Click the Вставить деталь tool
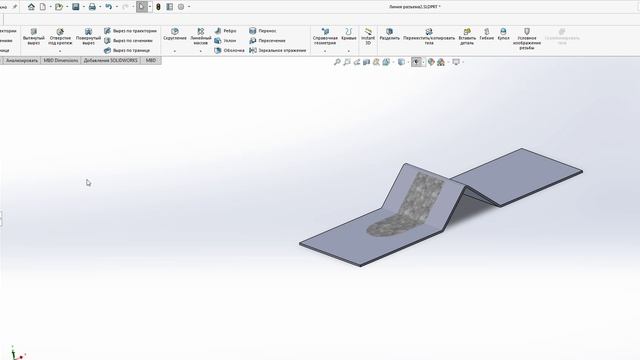 [x=467, y=36]
